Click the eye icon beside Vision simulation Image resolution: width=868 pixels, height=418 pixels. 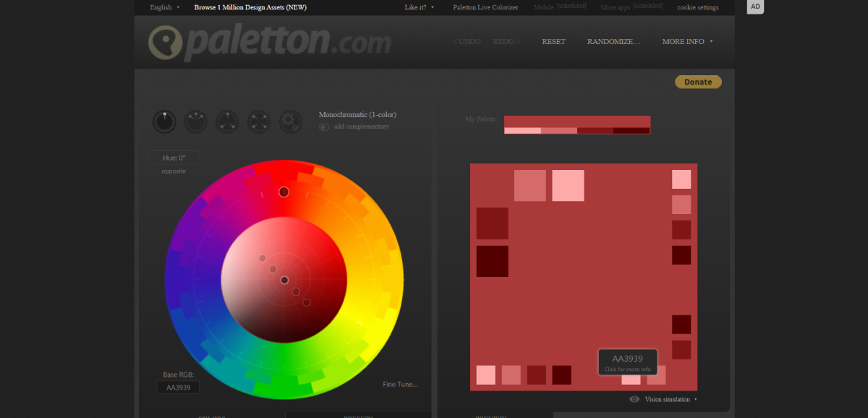[634, 398]
